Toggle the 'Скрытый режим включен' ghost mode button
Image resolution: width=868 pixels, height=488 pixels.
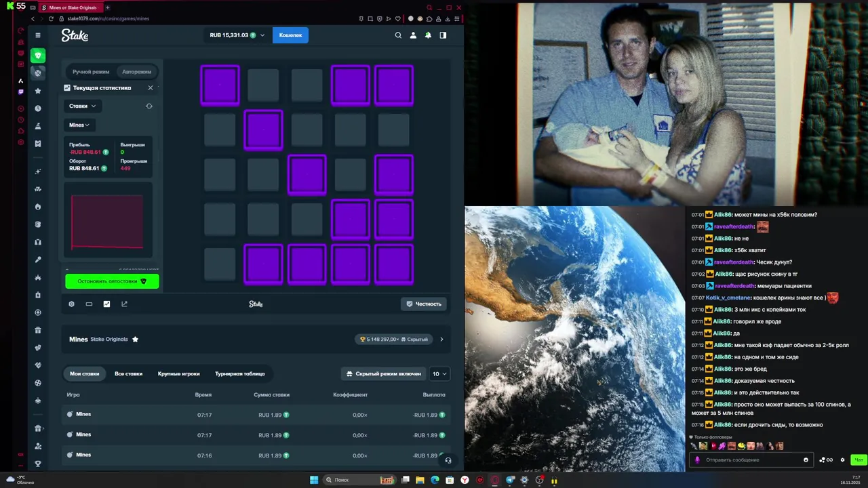(x=384, y=373)
